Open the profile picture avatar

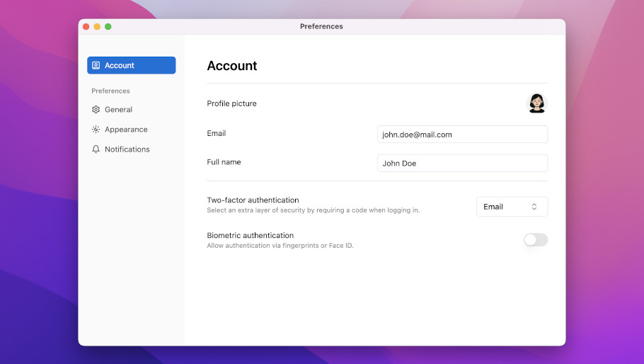(x=537, y=103)
